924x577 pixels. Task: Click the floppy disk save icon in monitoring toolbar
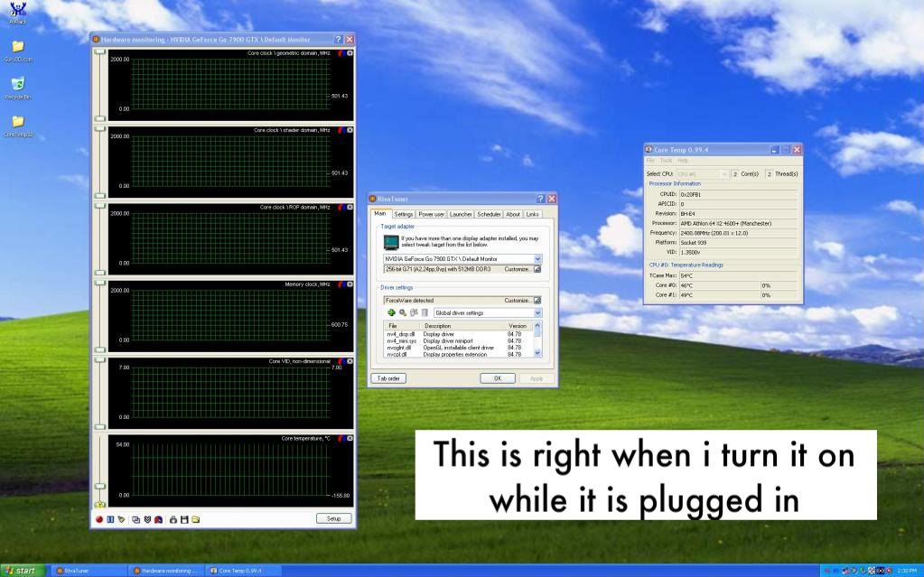coord(184,519)
